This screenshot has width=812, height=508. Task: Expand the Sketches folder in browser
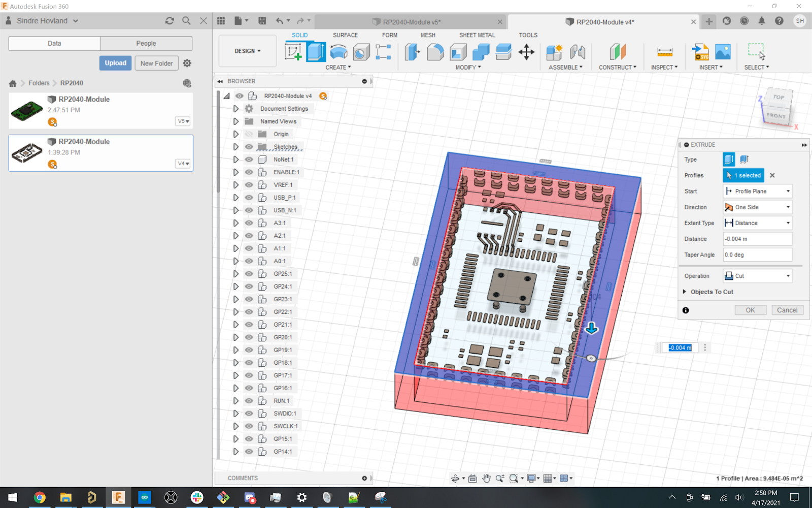(236, 147)
